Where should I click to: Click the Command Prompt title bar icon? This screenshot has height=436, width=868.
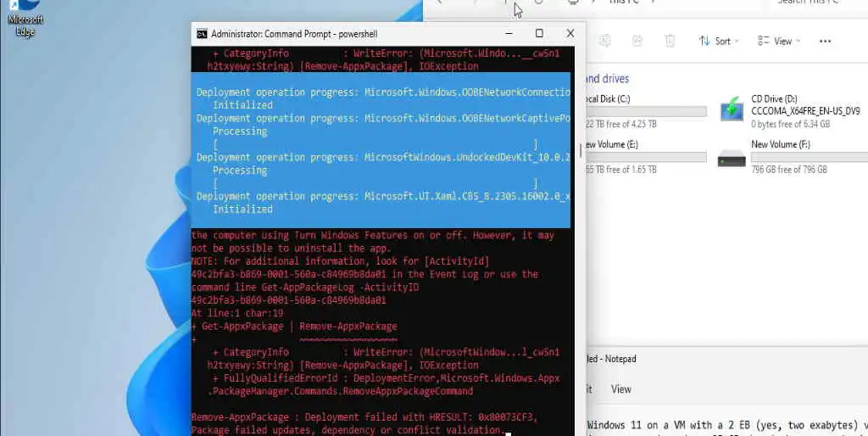(x=202, y=34)
